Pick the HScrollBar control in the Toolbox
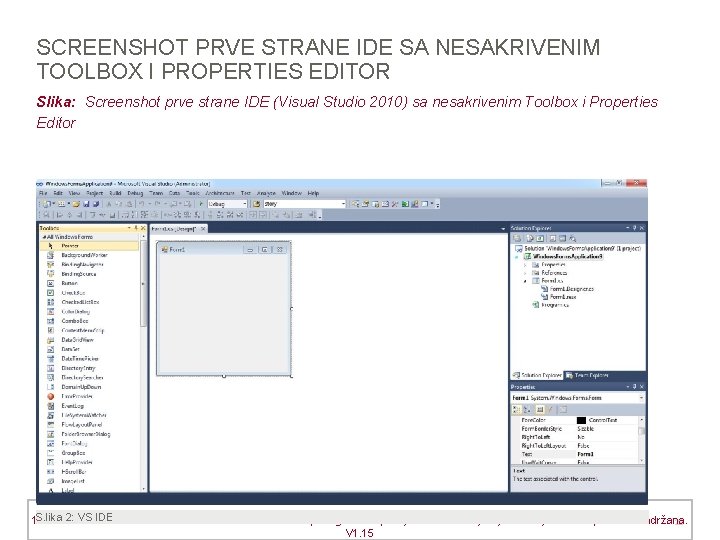 89,472
